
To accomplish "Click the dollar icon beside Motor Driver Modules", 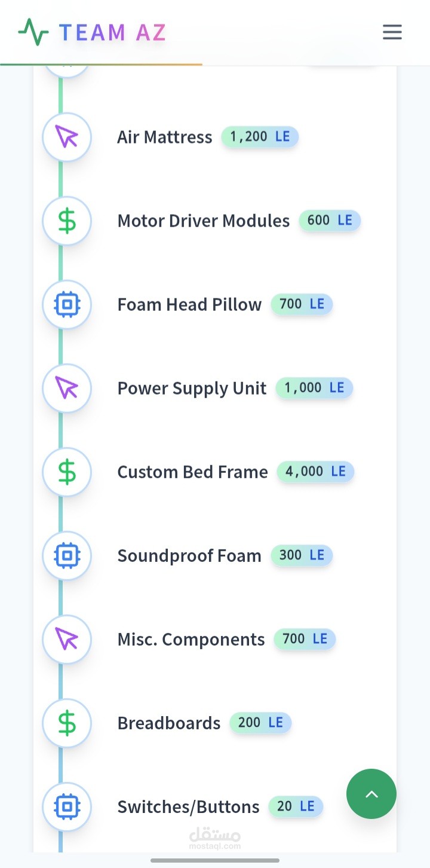I will pyautogui.click(x=67, y=221).
